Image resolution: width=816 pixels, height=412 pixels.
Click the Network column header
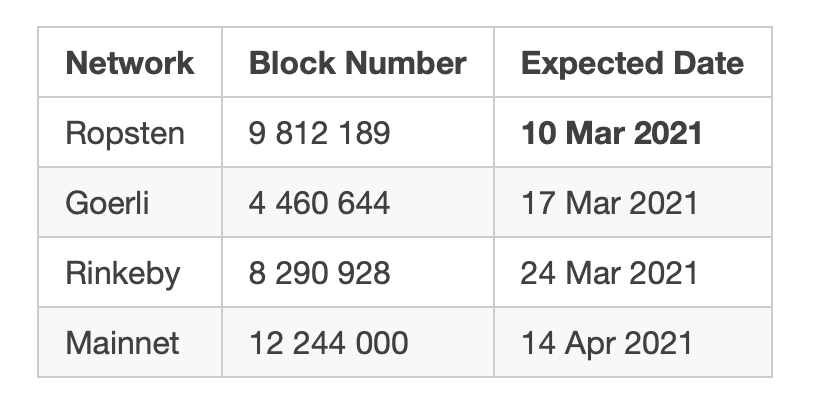[x=130, y=63]
